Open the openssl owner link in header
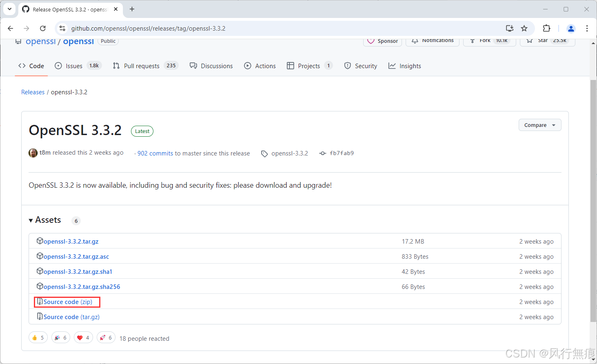The height and width of the screenshot is (364, 597). (x=40, y=42)
